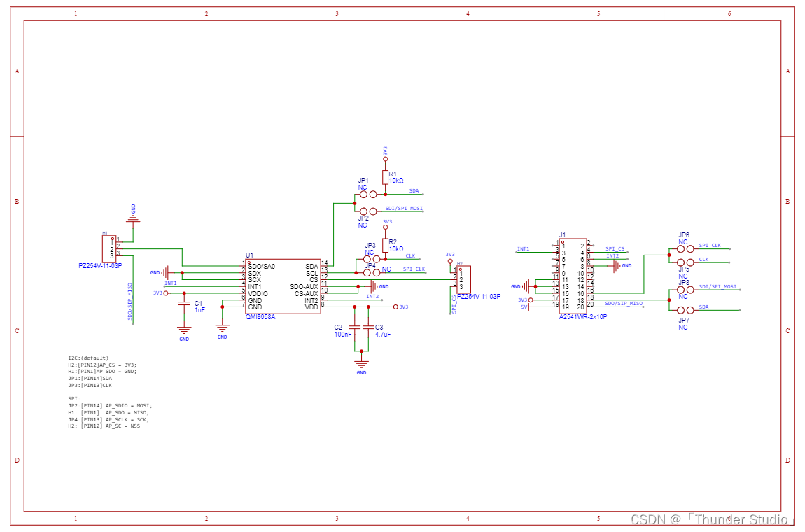805x532 pixels.
Task: Click solder jumper JP8 pads
Action: 685,290
